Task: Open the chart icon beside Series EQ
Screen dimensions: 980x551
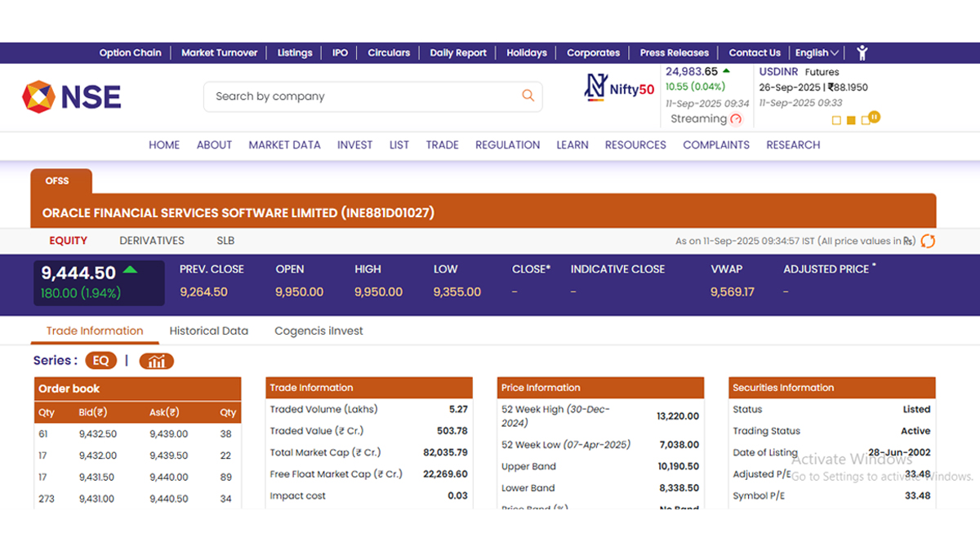Action: click(156, 361)
